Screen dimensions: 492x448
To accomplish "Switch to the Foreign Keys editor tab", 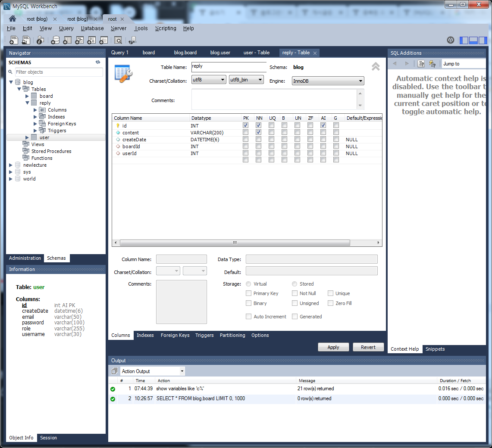I will pyautogui.click(x=175, y=335).
